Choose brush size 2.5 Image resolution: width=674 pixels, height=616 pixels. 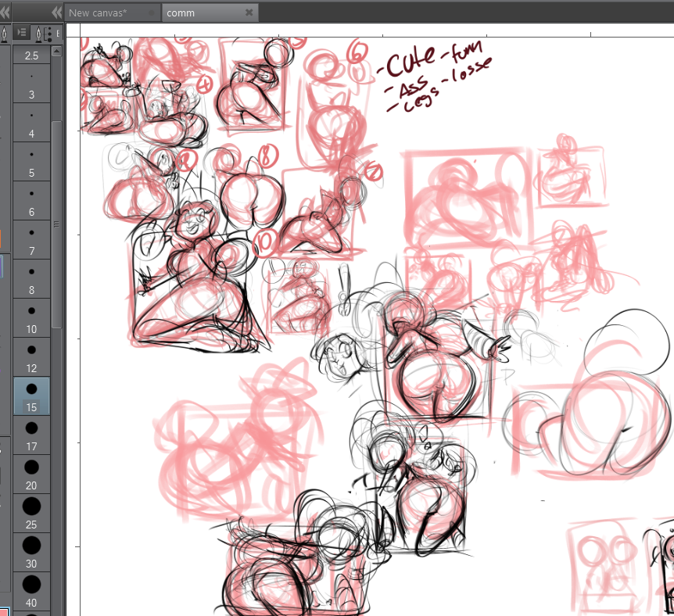pos(31,56)
